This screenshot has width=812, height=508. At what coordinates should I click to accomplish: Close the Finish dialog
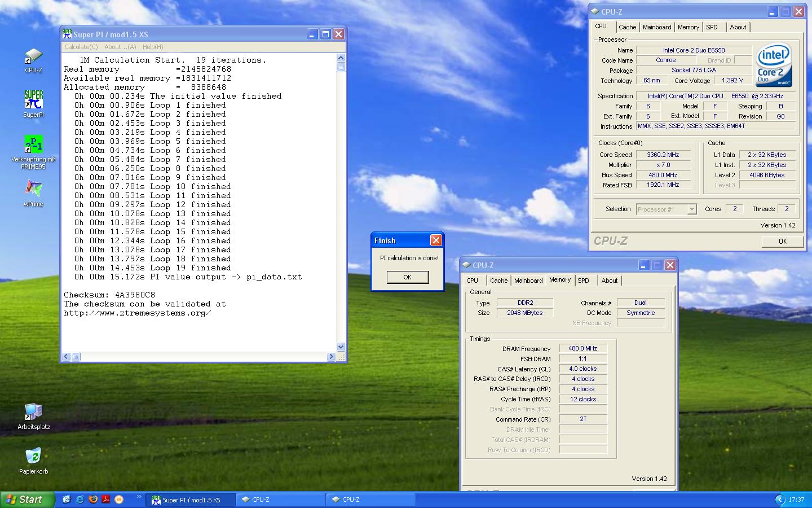coord(436,240)
